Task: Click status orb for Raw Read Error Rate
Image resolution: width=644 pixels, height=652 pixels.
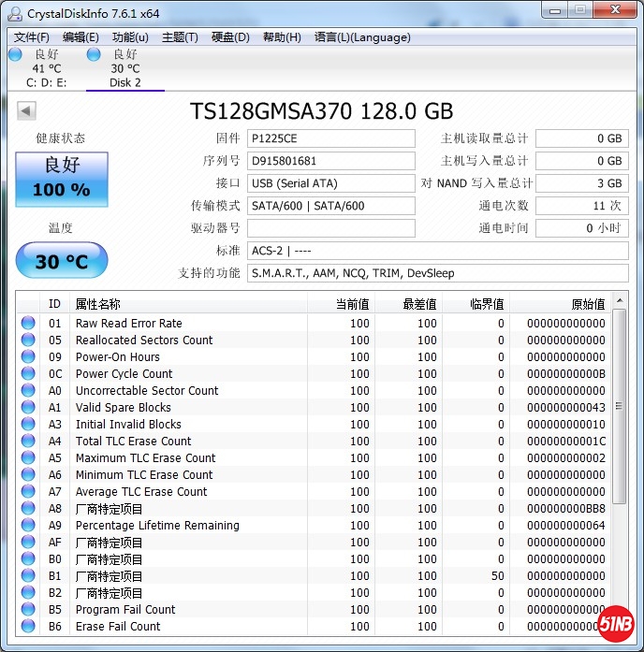Action: point(28,324)
